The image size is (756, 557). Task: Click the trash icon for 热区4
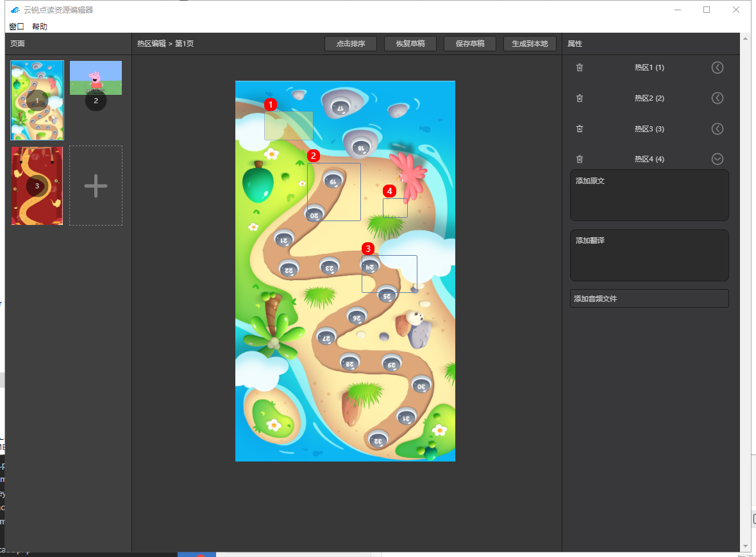point(580,159)
